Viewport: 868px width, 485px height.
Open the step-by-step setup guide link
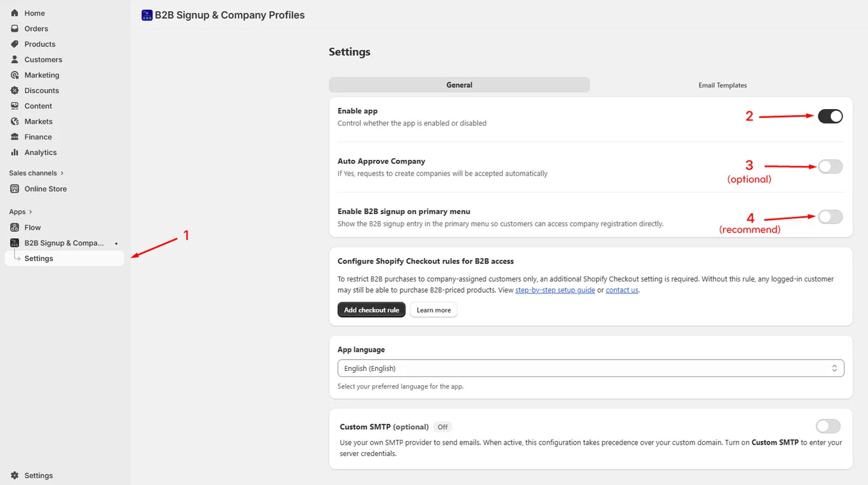pyautogui.click(x=555, y=290)
